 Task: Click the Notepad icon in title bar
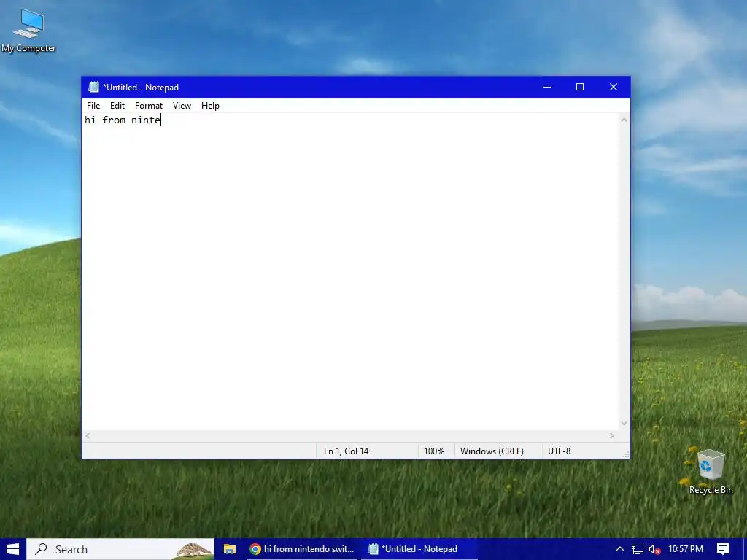pos(93,87)
